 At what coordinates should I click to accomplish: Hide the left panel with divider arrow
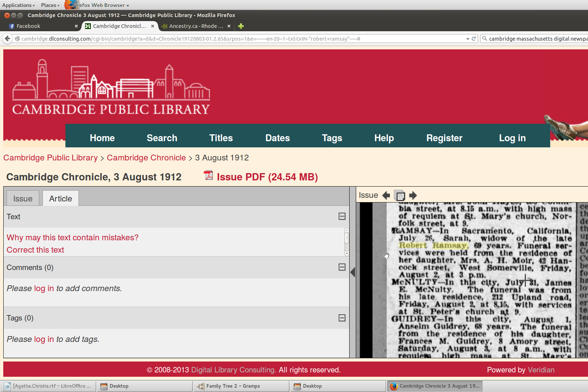click(353, 272)
